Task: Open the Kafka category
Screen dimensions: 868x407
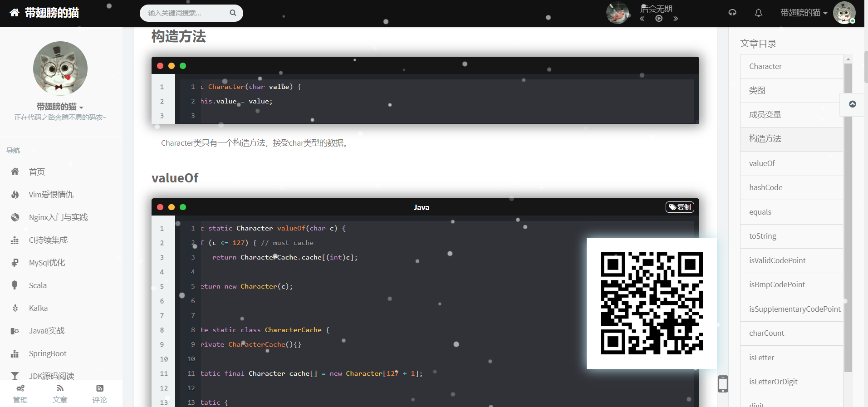Action: click(x=38, y=308)
